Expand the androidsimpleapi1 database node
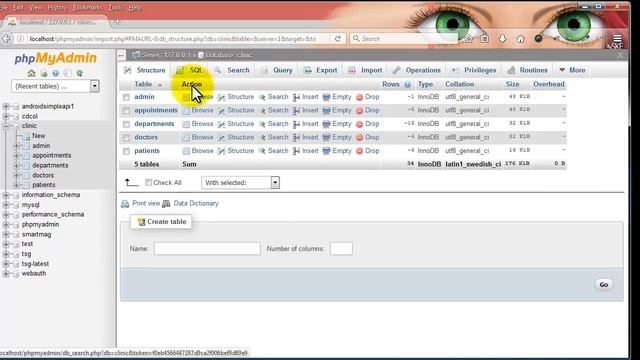This screenshot has height=360, width=640. (x=6, y=106)
